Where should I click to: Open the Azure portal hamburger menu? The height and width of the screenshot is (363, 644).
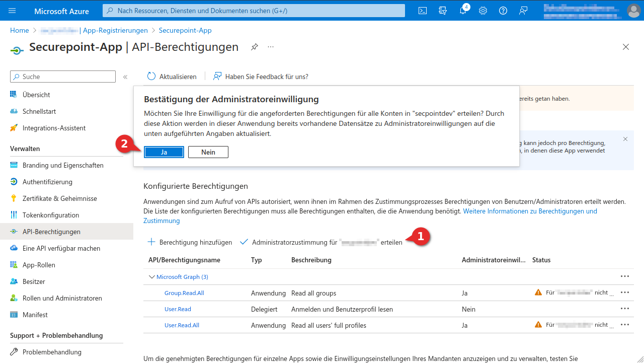(x=13, y=11)
